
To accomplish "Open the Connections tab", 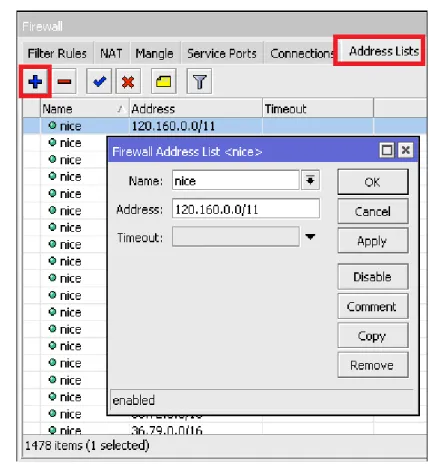I will click(x=301, y=53).
